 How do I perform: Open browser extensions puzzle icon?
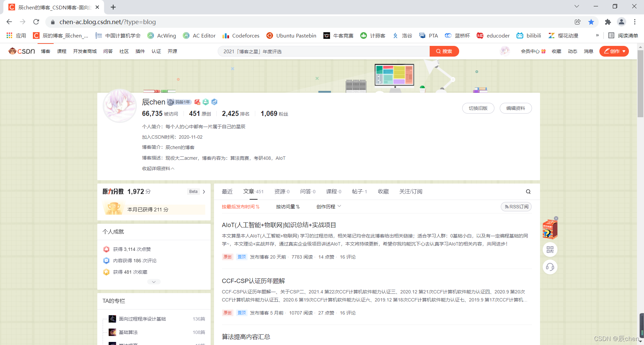tap(608, 22)
